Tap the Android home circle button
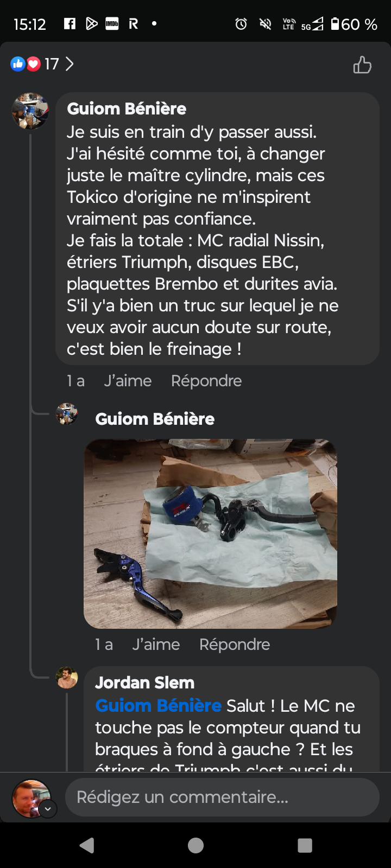The width and height of the screenshot is (391, 868). 195,845
